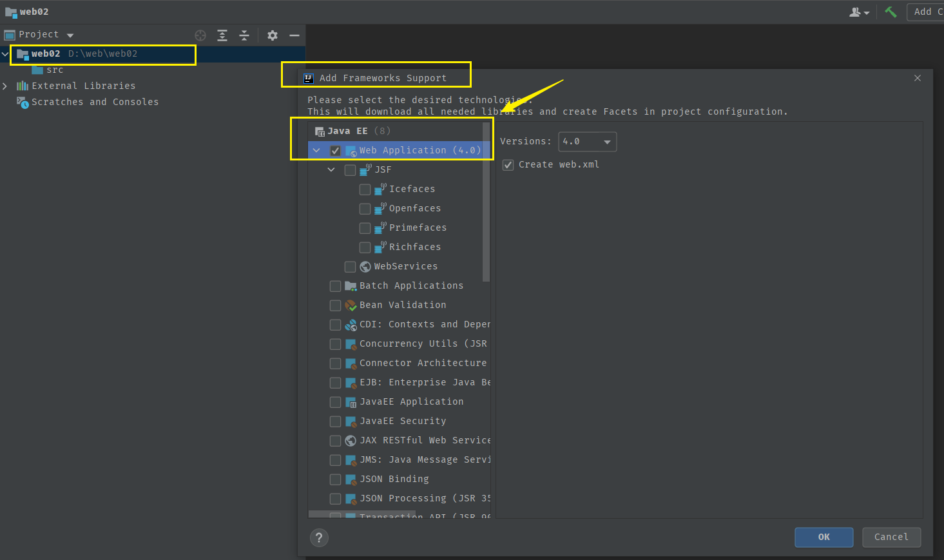Click the Primefaces icon

click(x=380, y=228)
